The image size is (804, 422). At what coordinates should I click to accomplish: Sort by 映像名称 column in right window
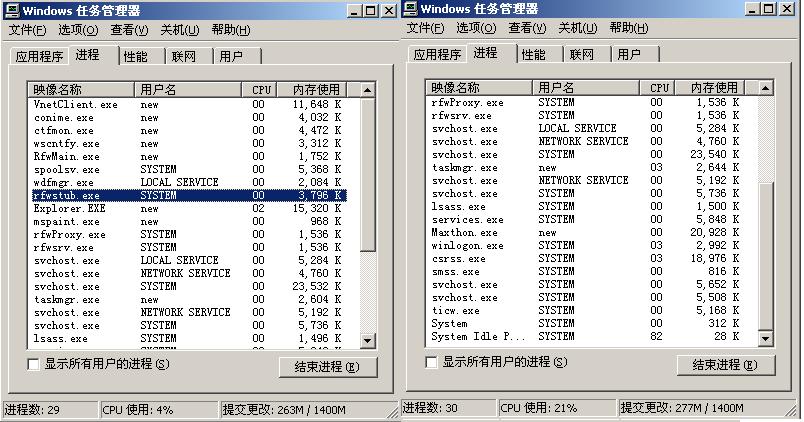point(479,88)
